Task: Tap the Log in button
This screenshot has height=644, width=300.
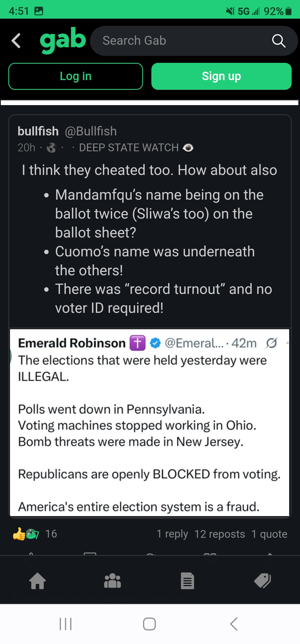Action: (x=76, y=76)
